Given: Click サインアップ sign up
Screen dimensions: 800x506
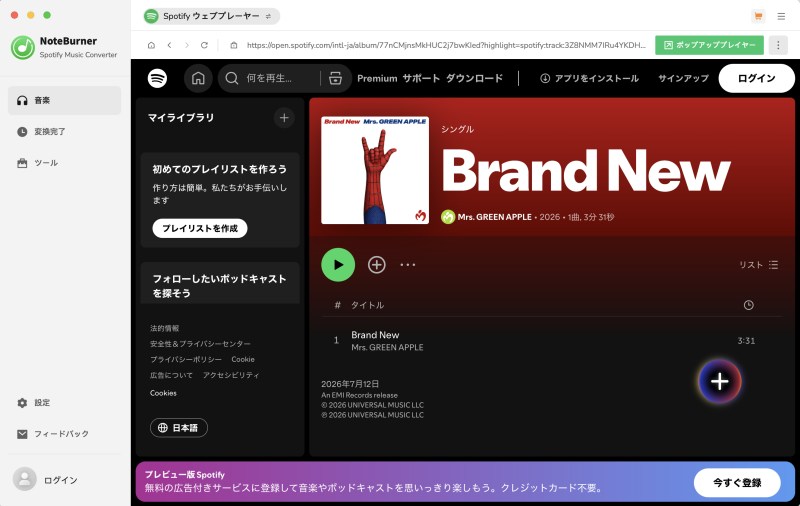Looking at the screenshot, I should [683, 78].
